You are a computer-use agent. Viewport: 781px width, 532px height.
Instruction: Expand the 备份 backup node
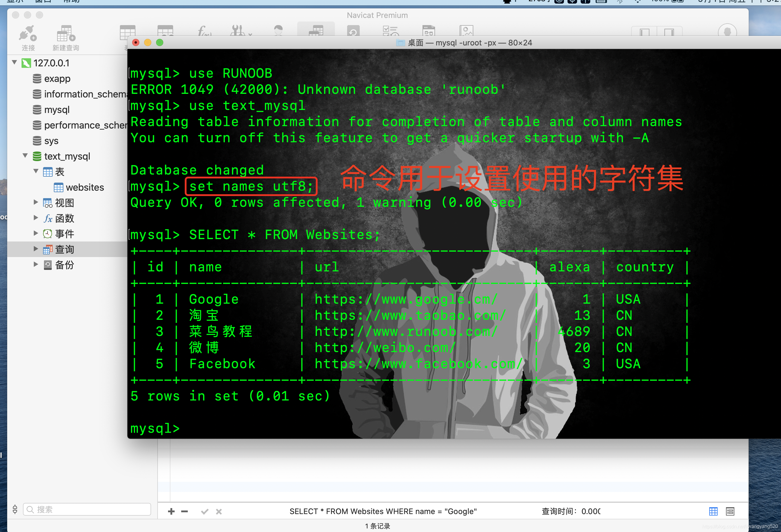(36, 264)
